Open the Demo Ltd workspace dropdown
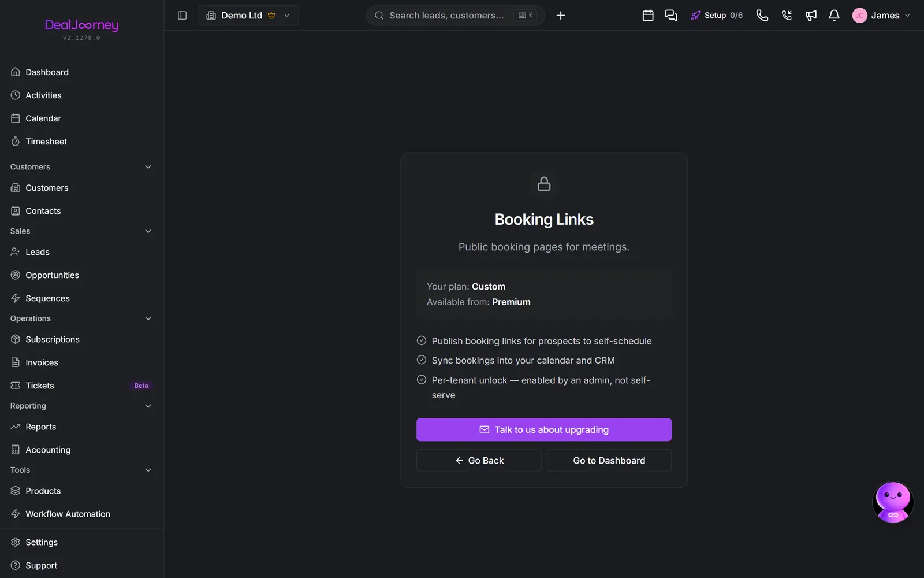The width and height of the screenshot is (924, 578). pos(248,16)
